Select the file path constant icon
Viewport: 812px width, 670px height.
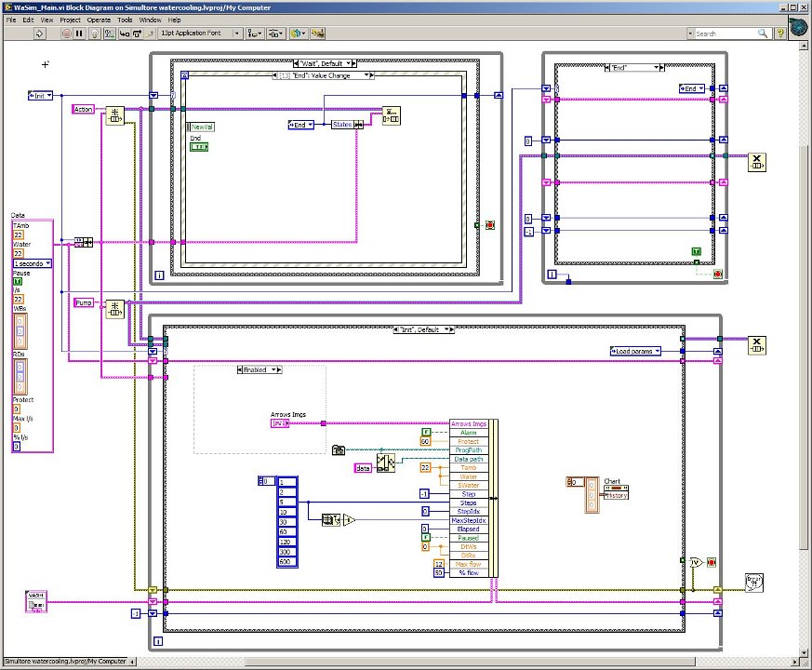tap(339, 449)
